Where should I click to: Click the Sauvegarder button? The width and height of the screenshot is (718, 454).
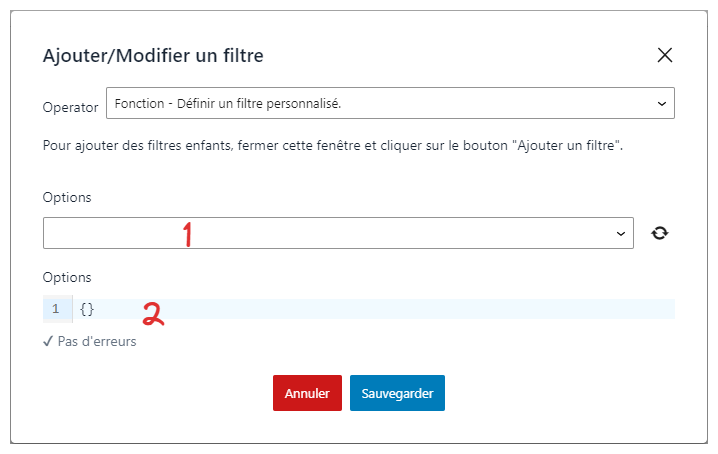click(x=397, y=393)
